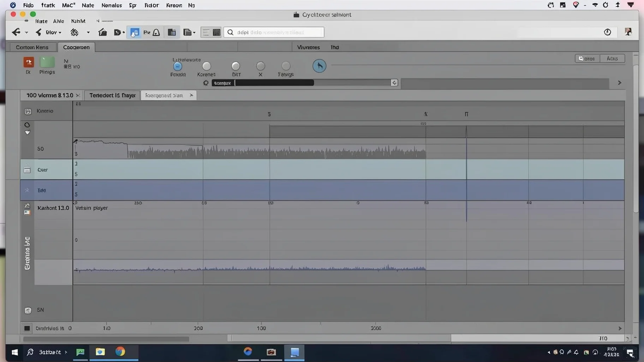This screenshot has width=644, height=362.
Task: Toggle the highlighted blue document toolbar icon
Action: pyautogui.click(x=135, y=33)
